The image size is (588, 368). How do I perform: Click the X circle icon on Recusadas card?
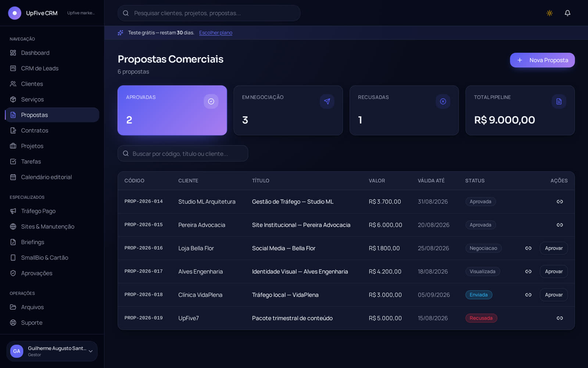(x=443, y=101)
